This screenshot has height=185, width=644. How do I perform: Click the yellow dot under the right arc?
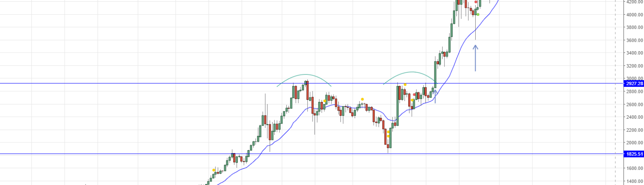pos(405,84)
